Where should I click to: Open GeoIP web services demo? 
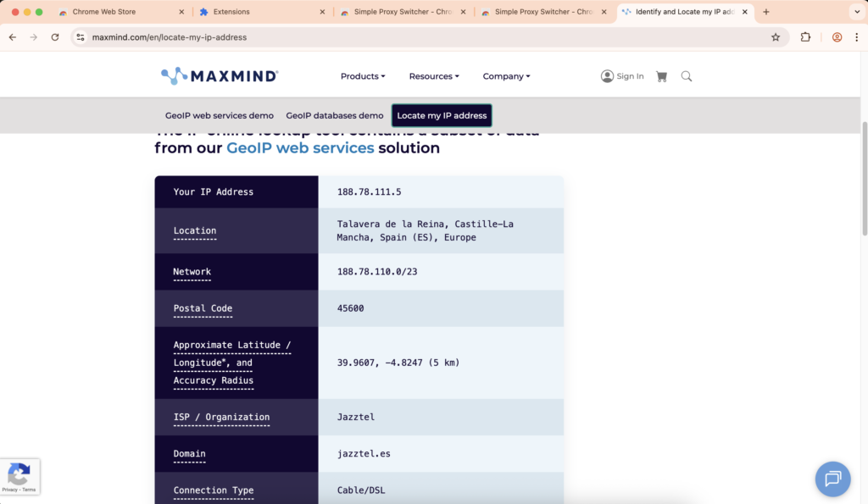pyautogui.click(x=220, y=115)
